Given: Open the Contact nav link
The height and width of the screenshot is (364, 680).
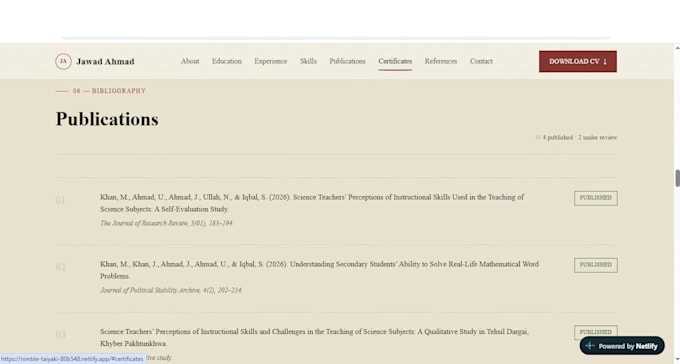Looking at the screenshot, I should [x=481, y=61].
